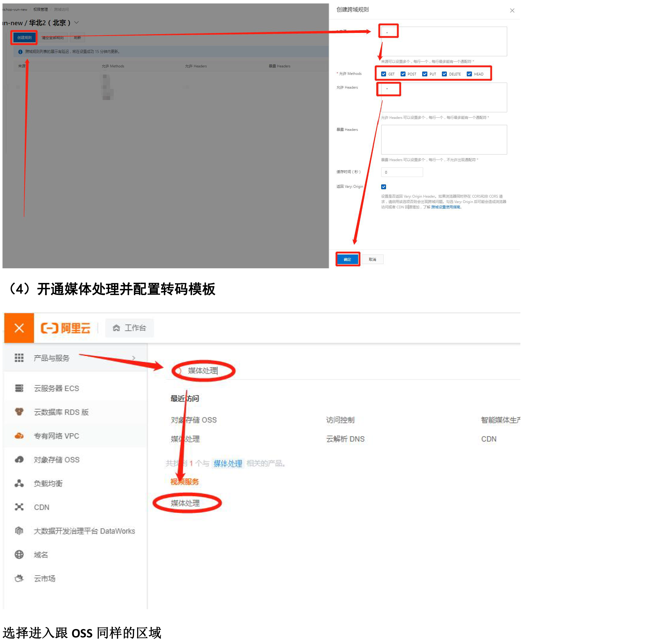Screen dimensions: 655x644
Task: Click the 允许 Headers text area
Action: tap(443, 97)
